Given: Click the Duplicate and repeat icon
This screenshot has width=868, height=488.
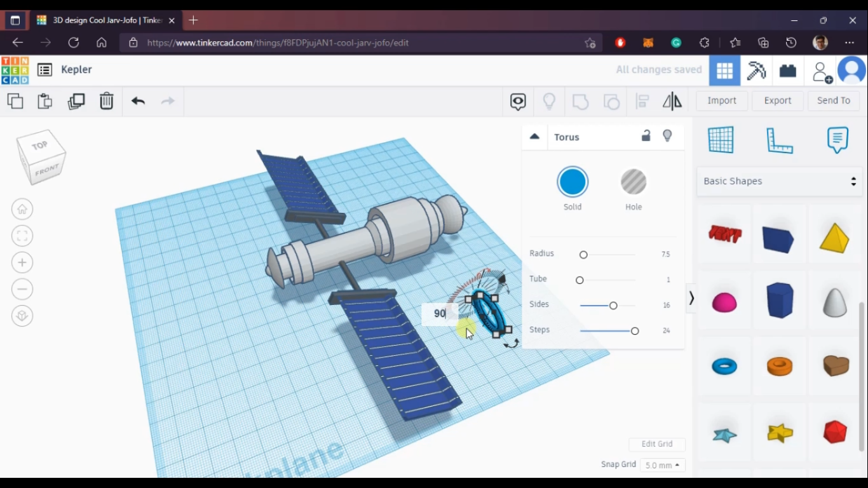Looking at the screenshot, I should (x=76, y=101).
